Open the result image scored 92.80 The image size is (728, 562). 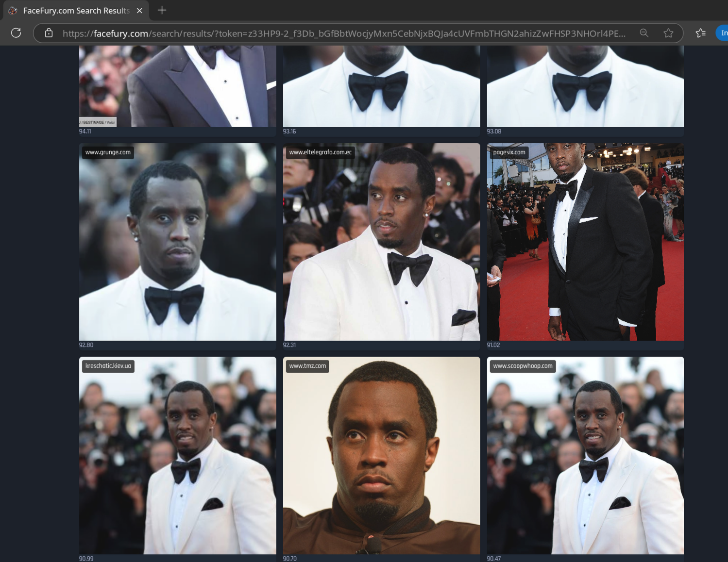(178, 242)
